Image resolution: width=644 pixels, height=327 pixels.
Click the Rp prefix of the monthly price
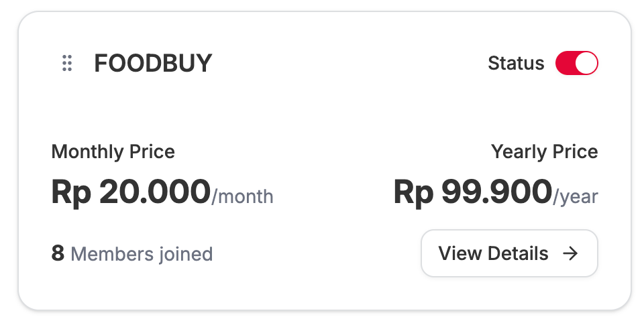[71, 192]
